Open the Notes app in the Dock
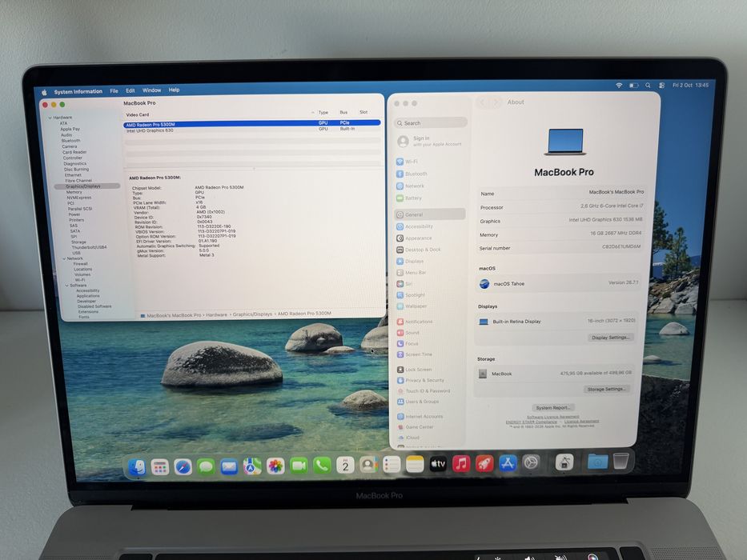747x560 pixels. pos(415,465)
